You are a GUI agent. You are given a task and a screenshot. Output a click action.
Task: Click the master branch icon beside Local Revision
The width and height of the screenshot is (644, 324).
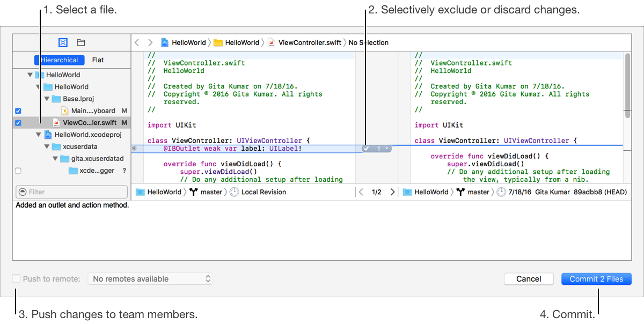pos(193,192)
